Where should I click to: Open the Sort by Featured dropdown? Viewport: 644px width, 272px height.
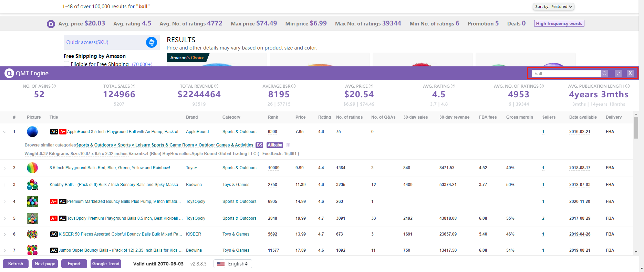(553, 7)
